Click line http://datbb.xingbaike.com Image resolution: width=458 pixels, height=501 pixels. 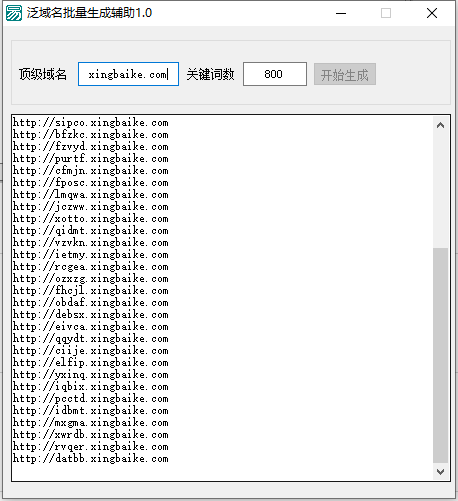pos(91,459)
